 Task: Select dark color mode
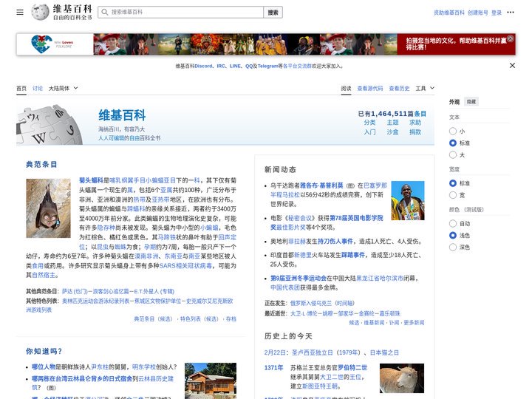(453, 247)
